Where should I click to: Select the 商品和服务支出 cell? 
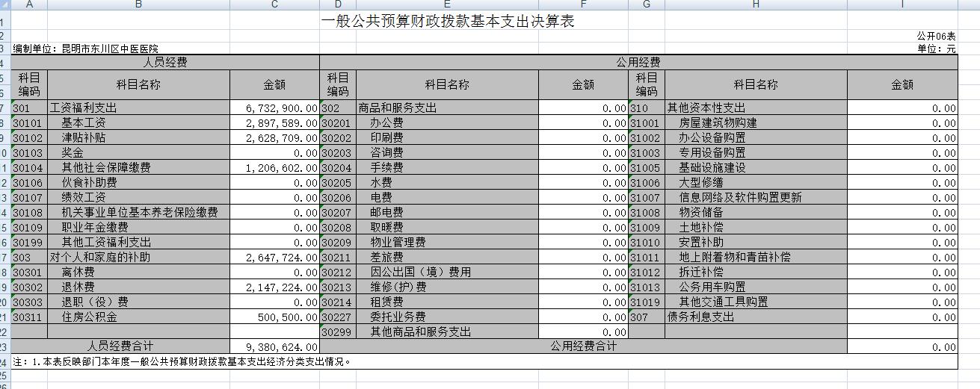click(447, 108)
